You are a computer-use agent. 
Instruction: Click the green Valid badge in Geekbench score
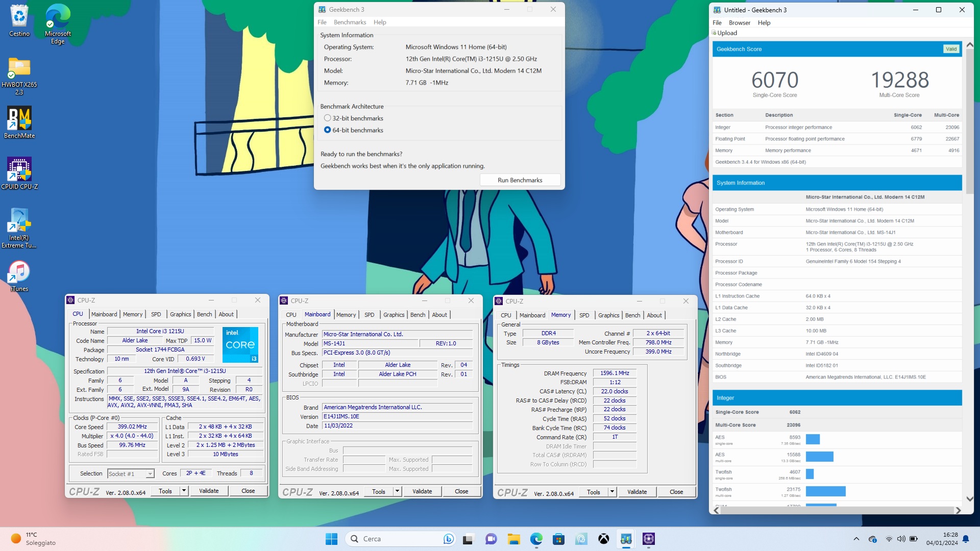[951, 49]
